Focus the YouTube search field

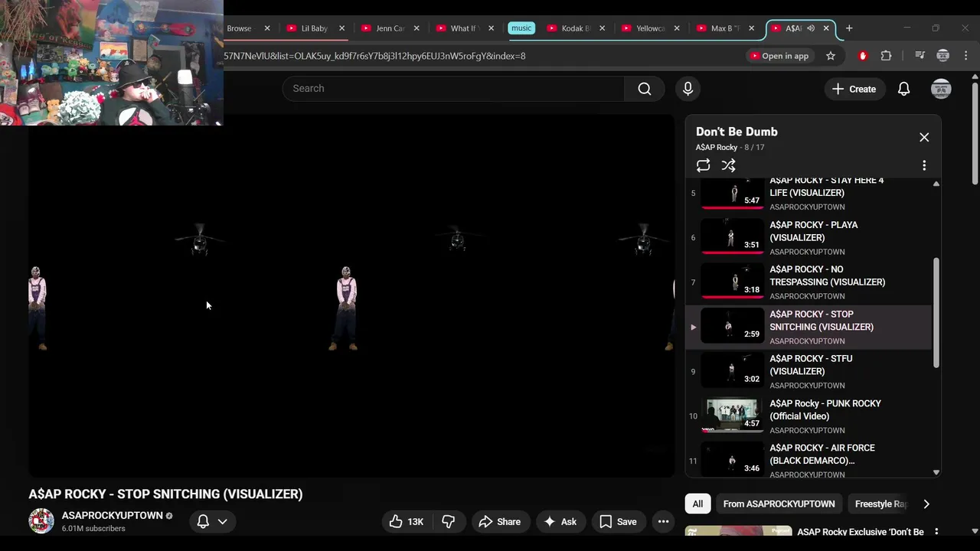(453, 89)
